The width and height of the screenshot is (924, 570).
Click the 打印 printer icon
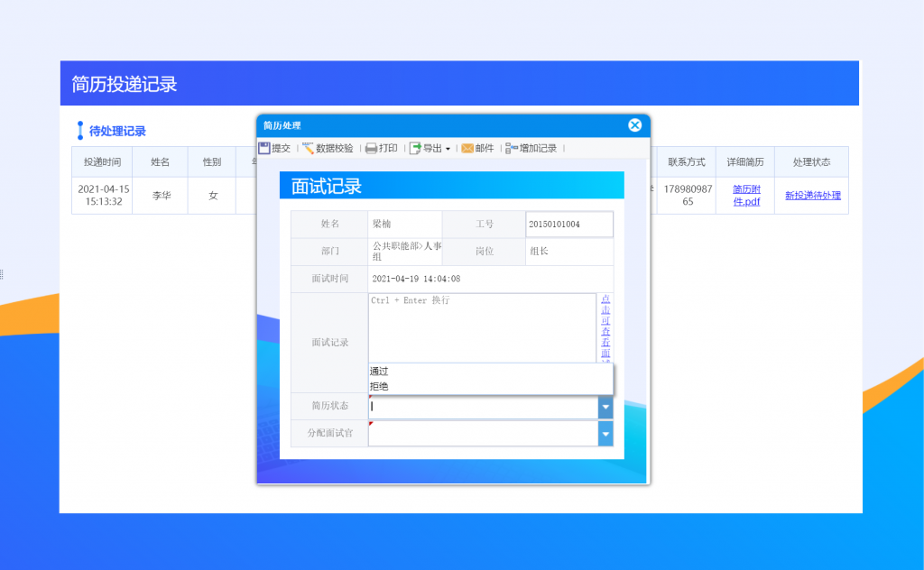[x=371, y=148]
